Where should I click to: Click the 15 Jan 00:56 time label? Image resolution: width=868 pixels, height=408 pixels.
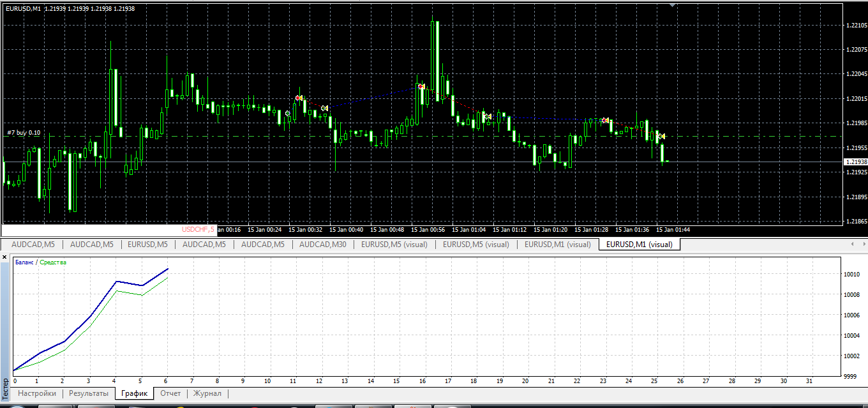click(x=428, y=230)
